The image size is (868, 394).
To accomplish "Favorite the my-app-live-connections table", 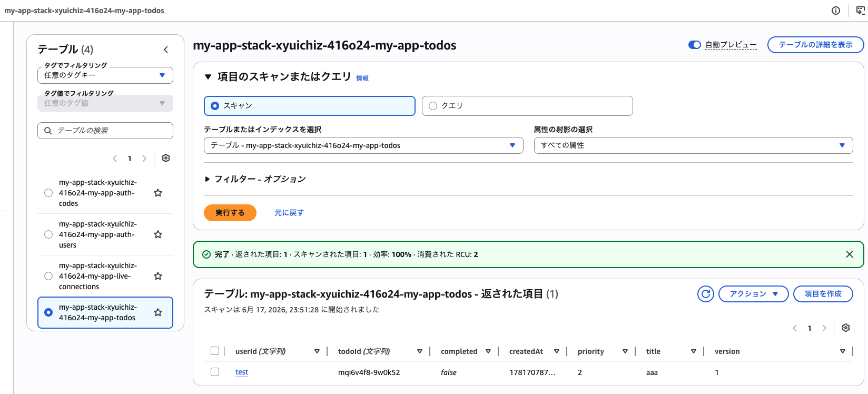I will (158, 276).
